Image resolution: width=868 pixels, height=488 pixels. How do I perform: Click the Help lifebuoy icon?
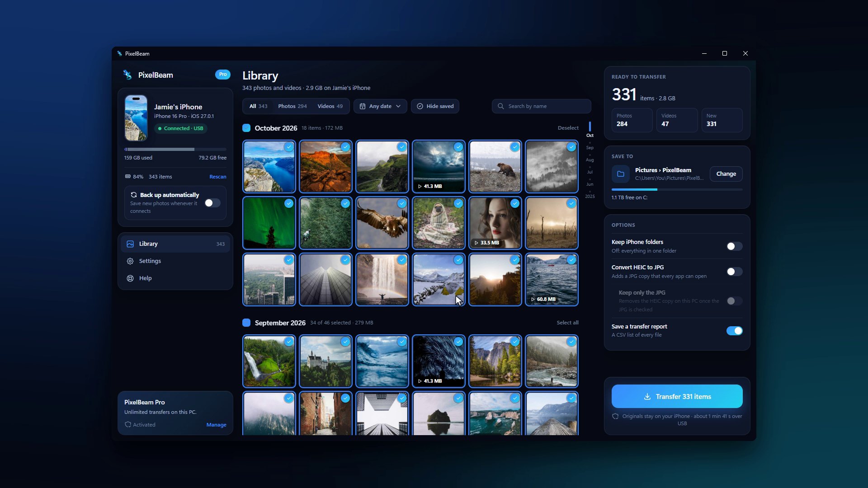(130, 278)
